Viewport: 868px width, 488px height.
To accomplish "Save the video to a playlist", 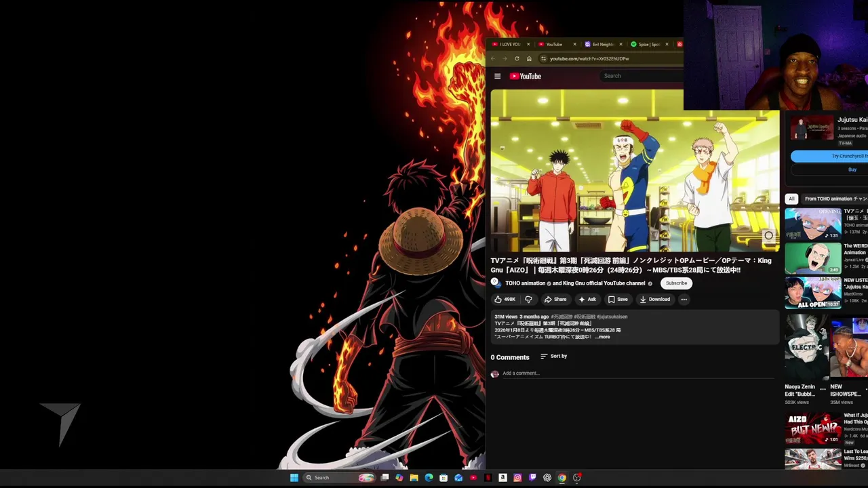I will tap(618, 299).
